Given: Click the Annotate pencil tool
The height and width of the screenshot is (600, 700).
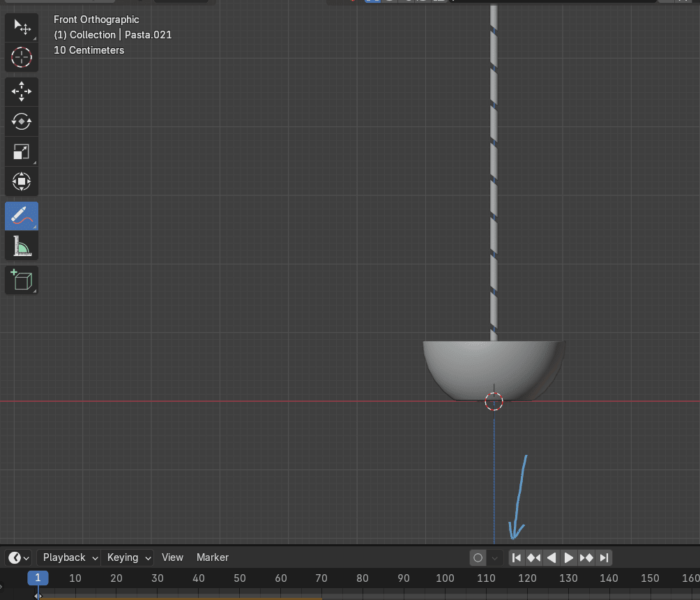Looking at the screenshot, I should tap(22, 216).
